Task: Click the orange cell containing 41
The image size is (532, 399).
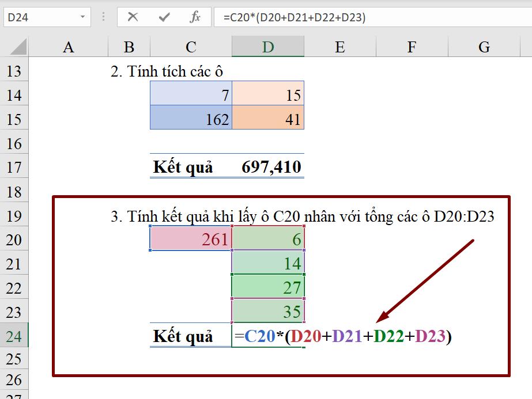Action: click(x=267, y=119)
